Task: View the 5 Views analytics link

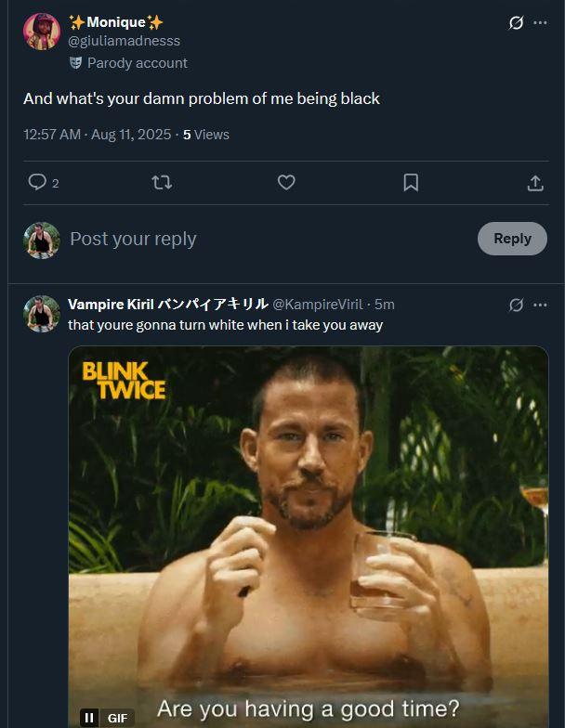Action: point(205,135)
